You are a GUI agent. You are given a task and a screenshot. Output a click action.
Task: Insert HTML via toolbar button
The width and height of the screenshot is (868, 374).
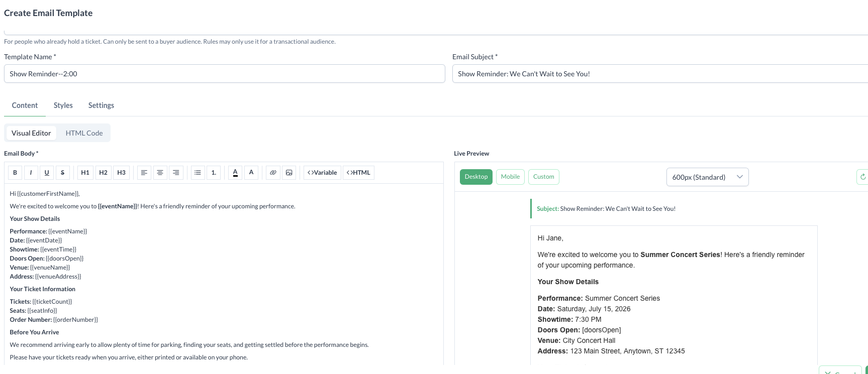(358, 173)
